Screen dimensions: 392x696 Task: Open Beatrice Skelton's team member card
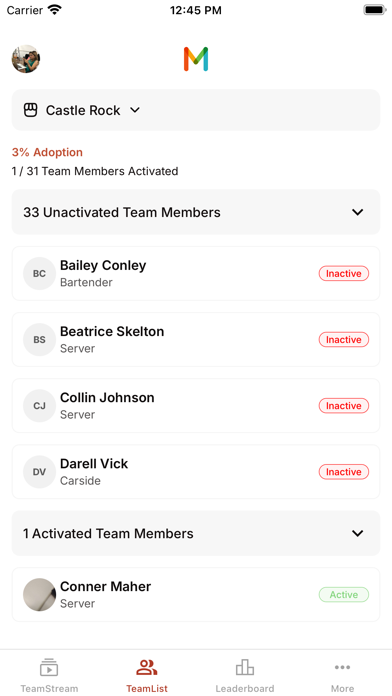click(196, 340)
